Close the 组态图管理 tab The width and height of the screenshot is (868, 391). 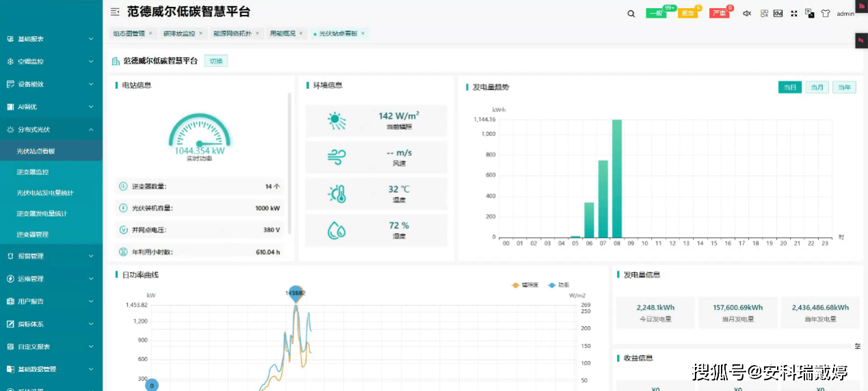pyautogui.click(x=150, y=33)
